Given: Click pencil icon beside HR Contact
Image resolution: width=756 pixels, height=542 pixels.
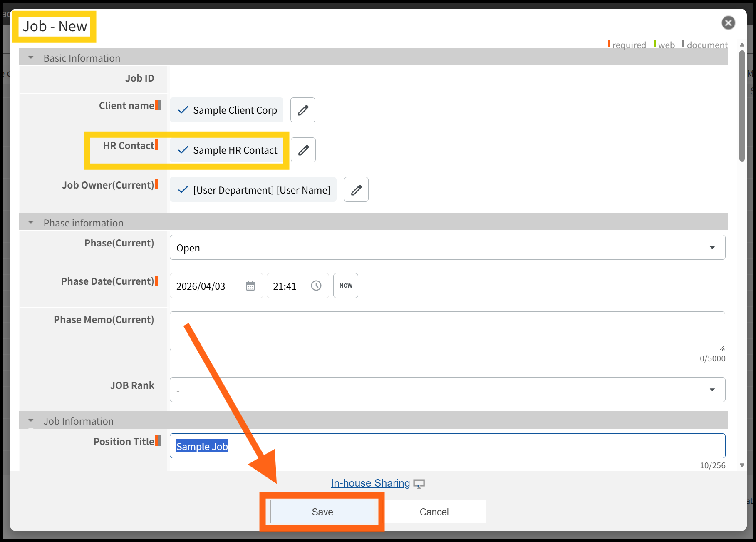Looking at the screenshot, I should click(303, 150).
